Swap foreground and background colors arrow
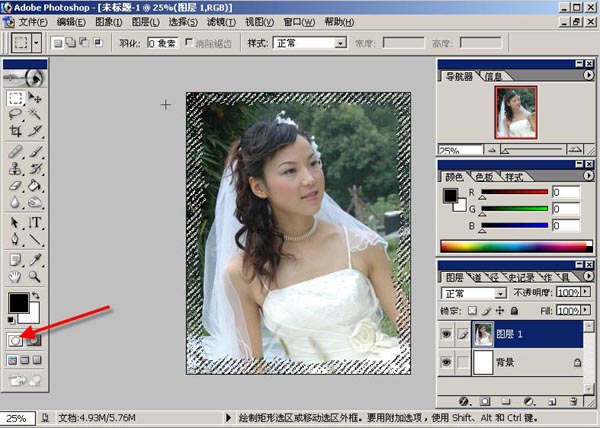The image size is (600, 428). point(36,295)
